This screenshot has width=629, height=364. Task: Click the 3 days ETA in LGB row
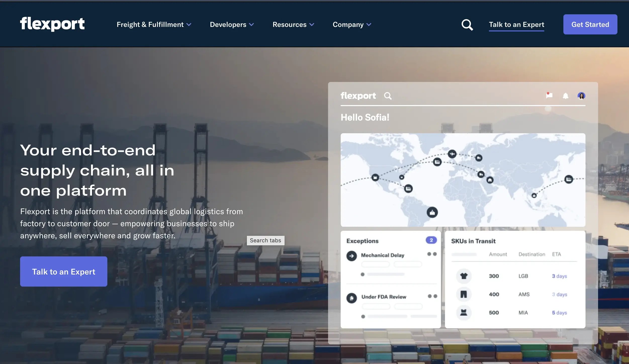click(559, 276)
